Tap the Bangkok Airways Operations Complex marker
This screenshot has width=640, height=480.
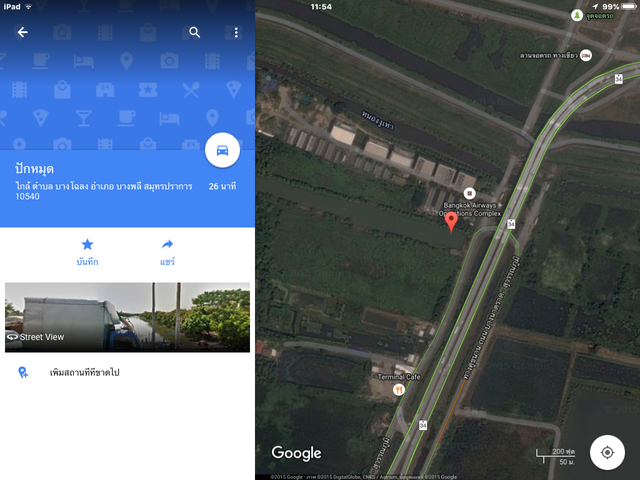469,193
